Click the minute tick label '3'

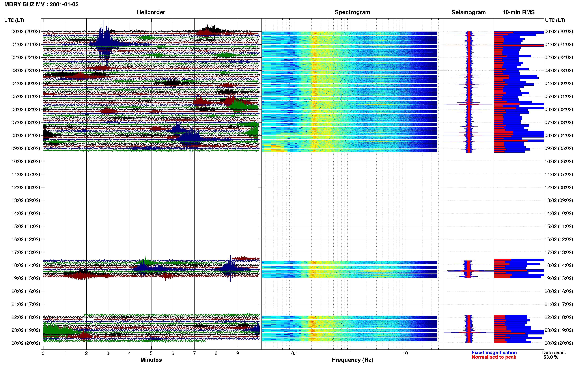[108, 353]
